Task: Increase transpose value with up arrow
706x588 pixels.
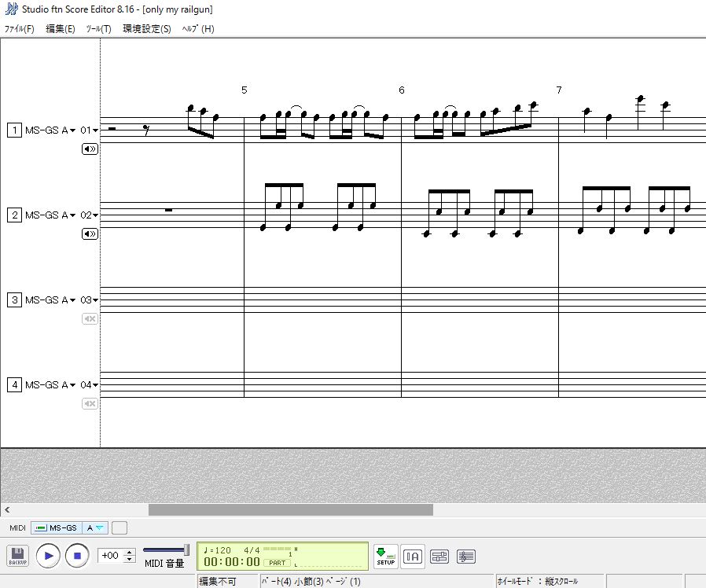Action: [x=129, y=552]
